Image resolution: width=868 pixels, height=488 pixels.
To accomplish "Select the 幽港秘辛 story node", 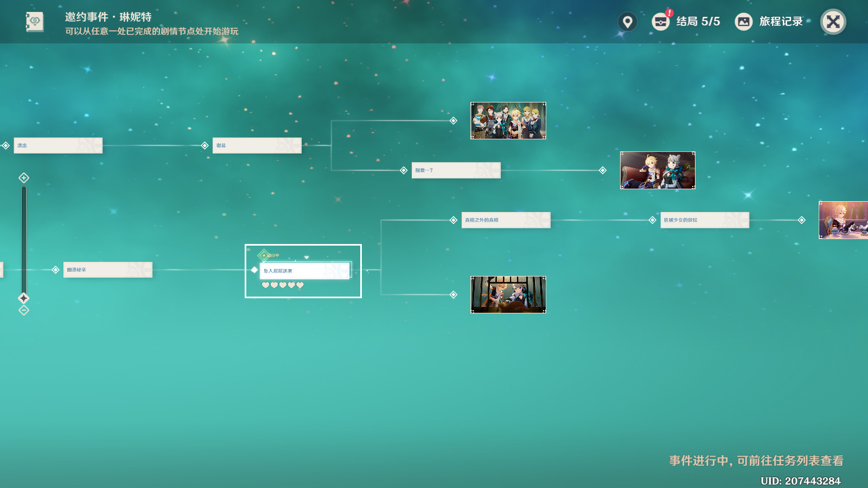I will coord(108,270).
